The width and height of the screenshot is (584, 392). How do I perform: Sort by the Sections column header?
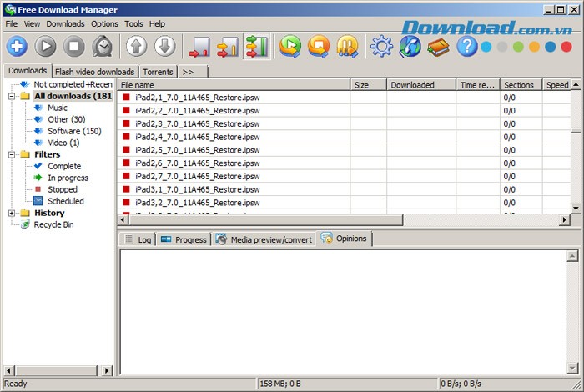click(521, 85)
